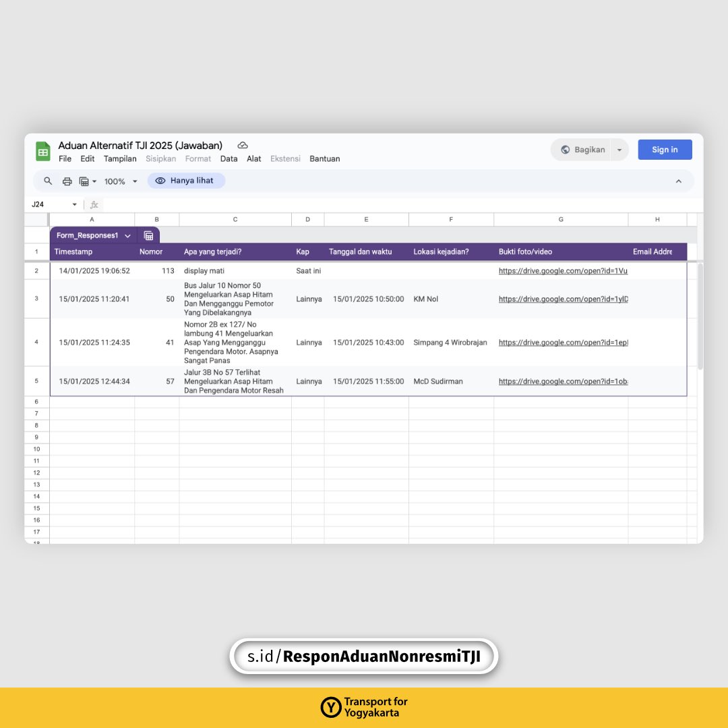
Task: Click the Nomor header cell
Action: pyautogui.click(x=156, y=251)
